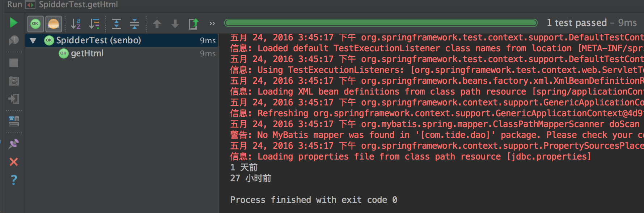Viewport: 644px width, 213px height.
Task: Sort tests by duration
Action: [x=94, y=24]
